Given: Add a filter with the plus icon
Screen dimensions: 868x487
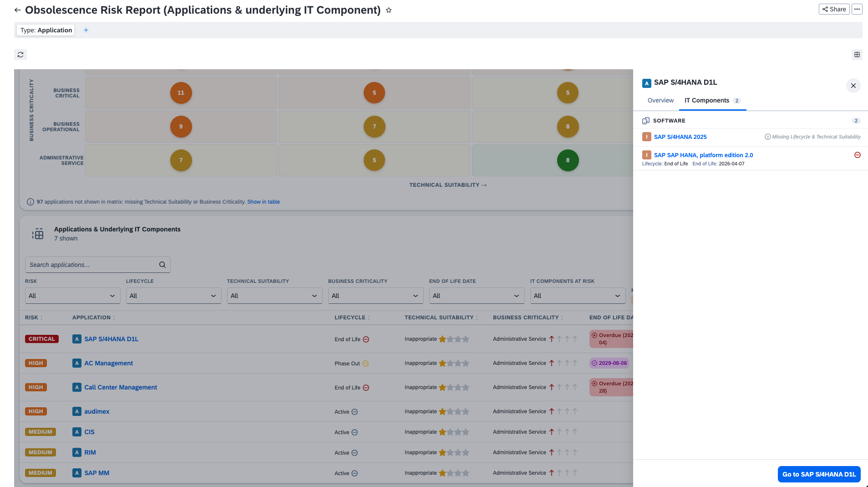Looking at the screenshot, I should [x=86, y=30].
